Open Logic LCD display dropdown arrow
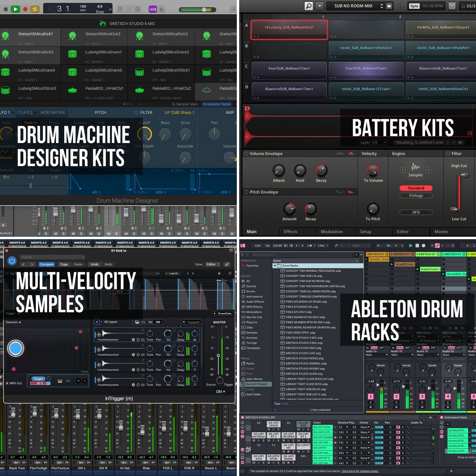The height and width of the screenshot is (476, 476). 110,9
